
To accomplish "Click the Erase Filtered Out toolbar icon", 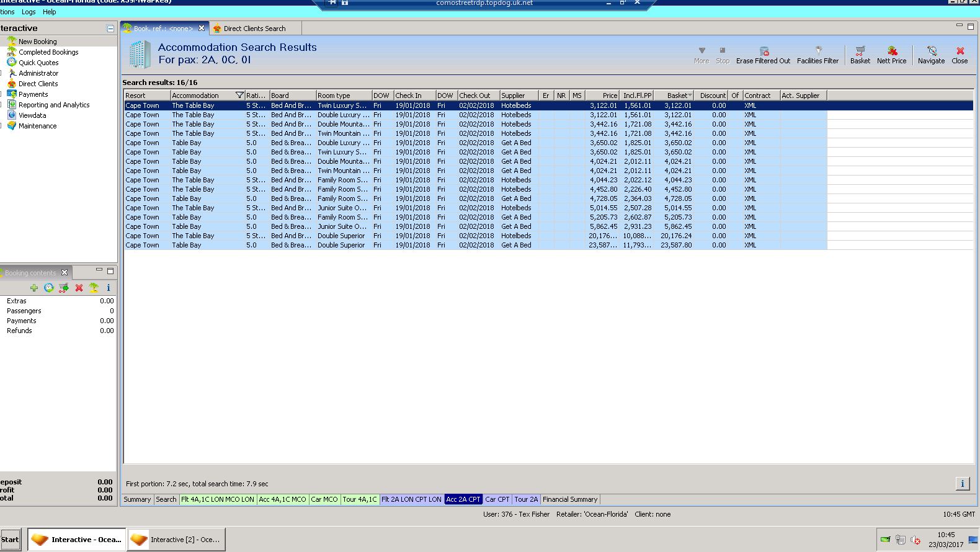I will coord(764,51).
